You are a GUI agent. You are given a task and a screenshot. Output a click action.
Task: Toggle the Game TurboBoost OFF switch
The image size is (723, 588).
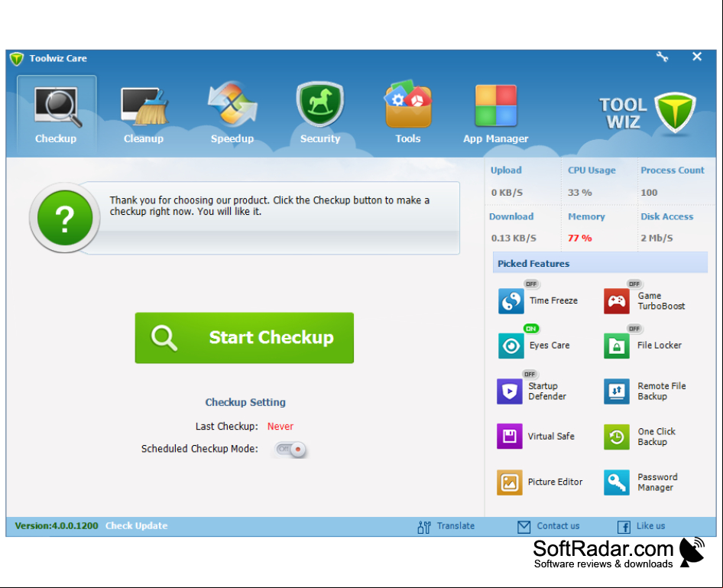[634, 284]
